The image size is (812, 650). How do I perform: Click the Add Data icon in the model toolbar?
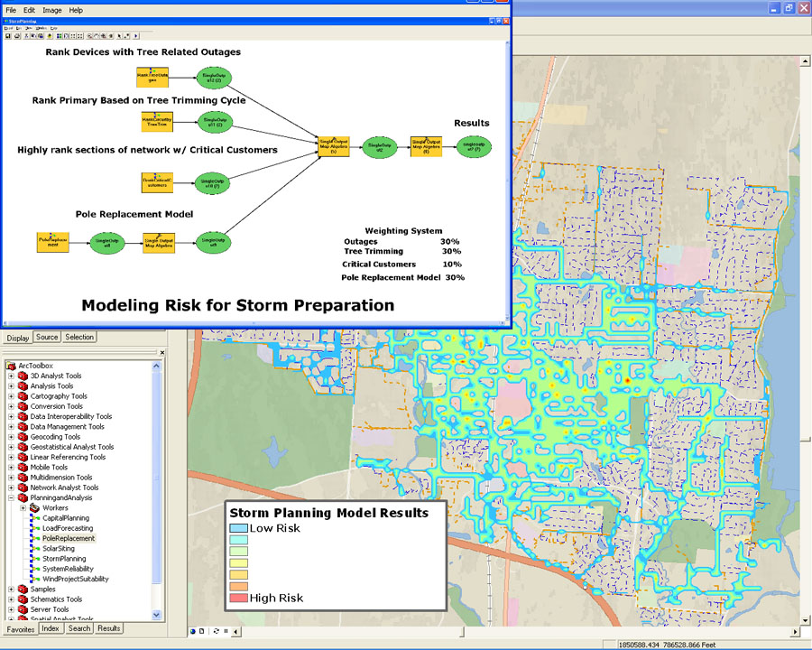[50, 36]
